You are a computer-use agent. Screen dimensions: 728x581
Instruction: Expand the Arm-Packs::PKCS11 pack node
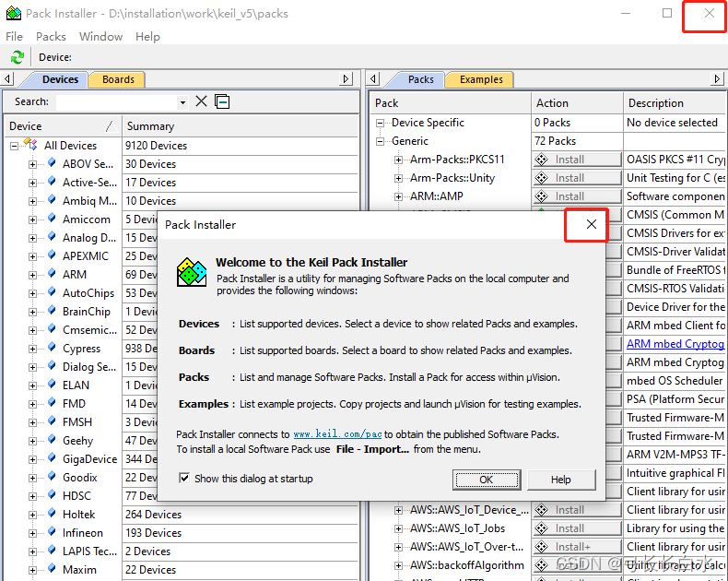[x=398, y=160]
